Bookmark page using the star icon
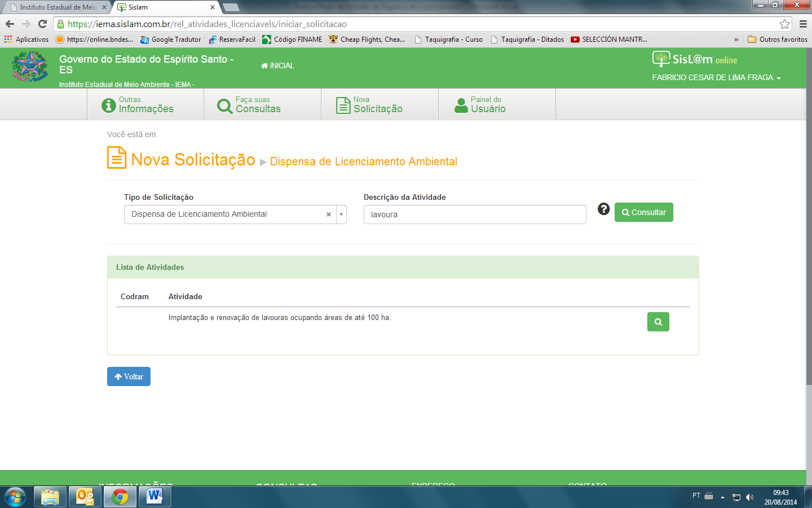This screenshot has height=508, width=812. pyautogui.click(x=784, y=24)
